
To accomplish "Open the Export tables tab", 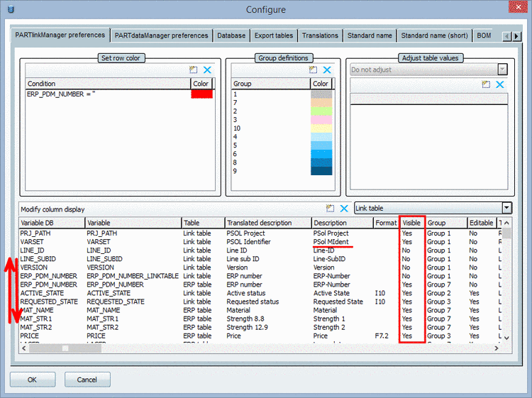I will [273, 35].
